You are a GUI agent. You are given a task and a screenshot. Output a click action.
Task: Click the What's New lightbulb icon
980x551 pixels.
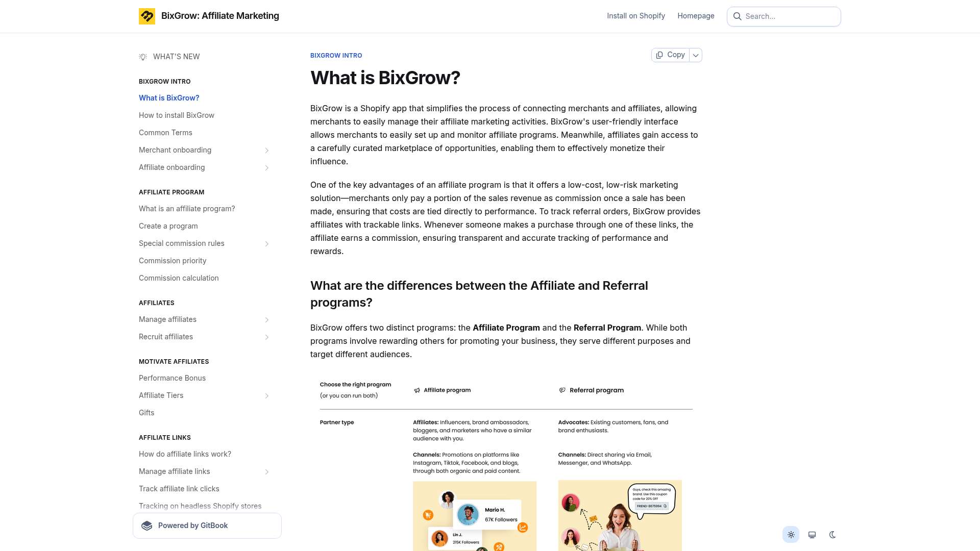(x=143, y=57)
